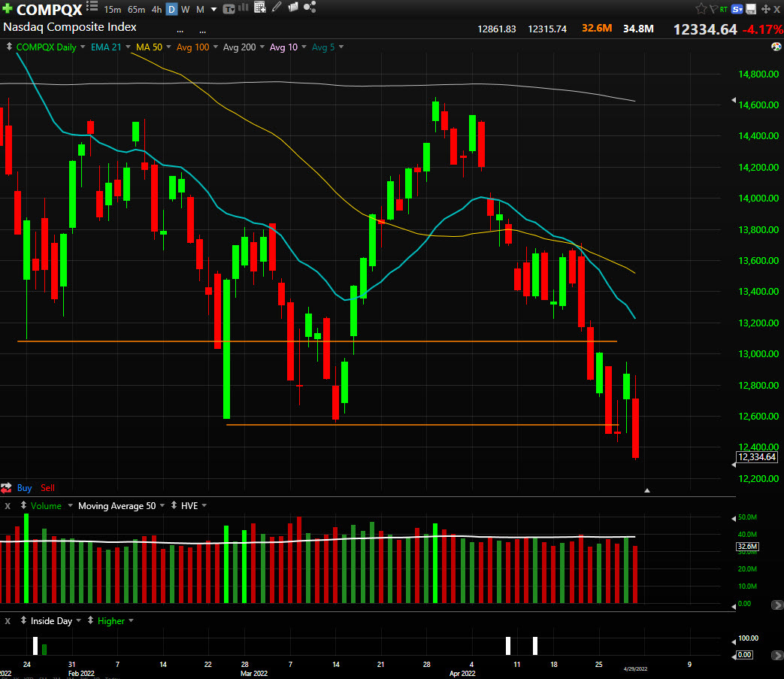Click the 4/29/2022 date marker on time axis

[x=635, y=669]
